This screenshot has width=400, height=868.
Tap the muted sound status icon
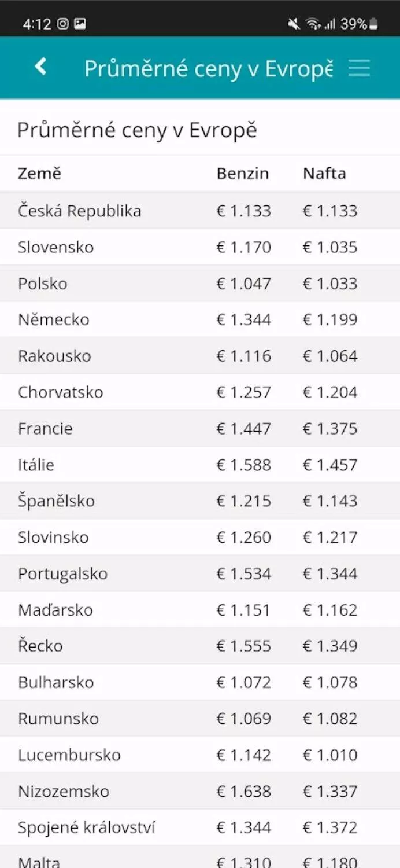[x=294, y=24]
